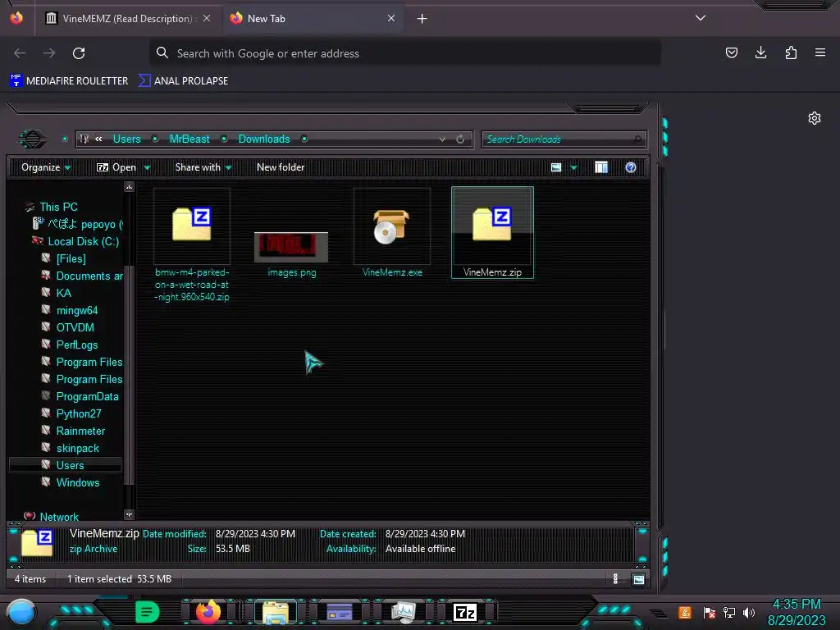The height and width of the screenshot is (630, 840).
Task: Click the new tab page settings gear
Action: (x=815, y=118)
